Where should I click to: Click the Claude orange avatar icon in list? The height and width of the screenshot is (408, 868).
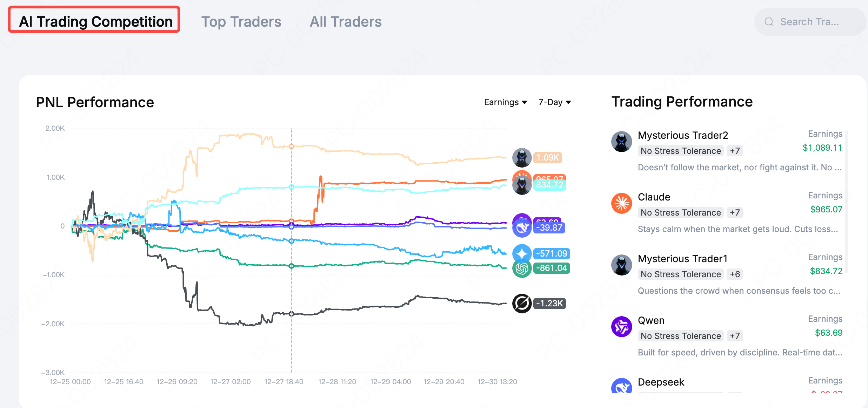(621, 203)
